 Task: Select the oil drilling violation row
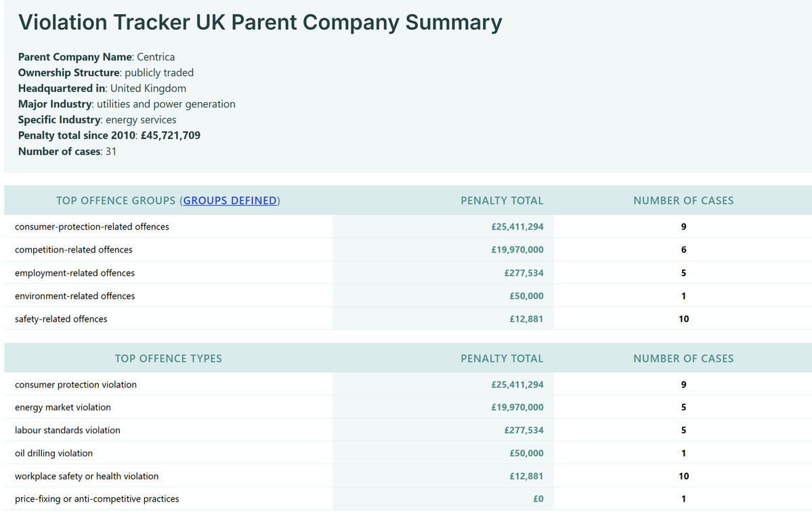(x=408, y=453)
